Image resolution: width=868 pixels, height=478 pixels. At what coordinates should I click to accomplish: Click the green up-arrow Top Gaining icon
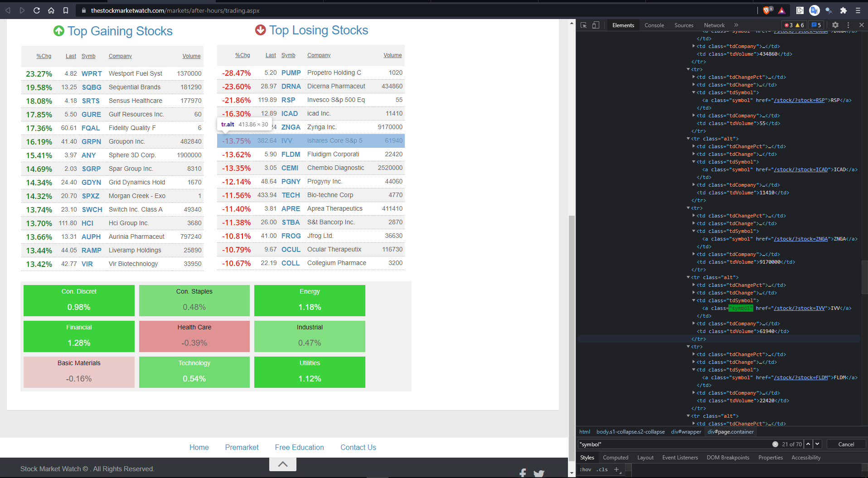tap(59, 31)
